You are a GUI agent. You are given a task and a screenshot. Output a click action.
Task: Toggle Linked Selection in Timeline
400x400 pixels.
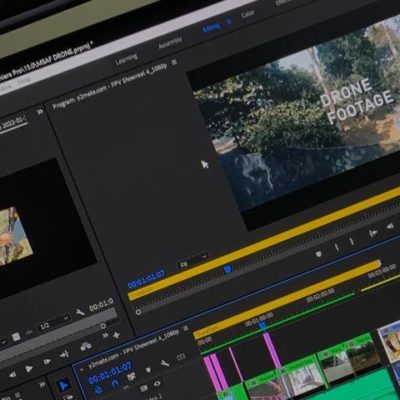coord(131,376)
